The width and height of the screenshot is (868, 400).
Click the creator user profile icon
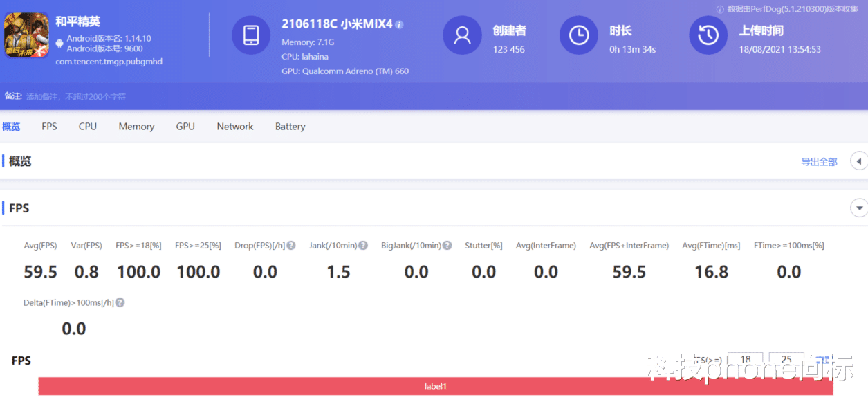(x=462, y=35)
